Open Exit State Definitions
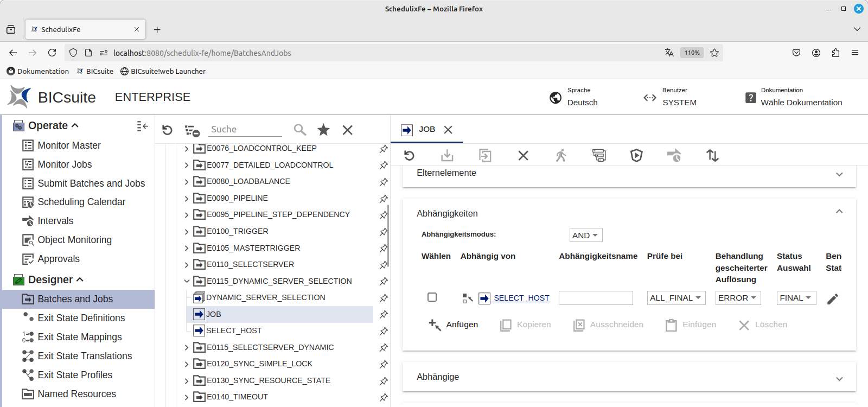This screenshot has height=407, width=868. tap(81, 318)
